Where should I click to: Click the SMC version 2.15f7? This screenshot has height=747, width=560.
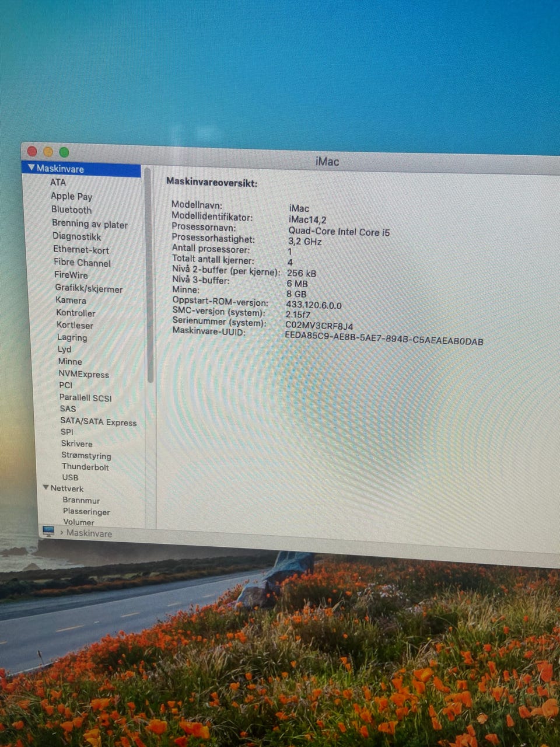coord(297,315)
